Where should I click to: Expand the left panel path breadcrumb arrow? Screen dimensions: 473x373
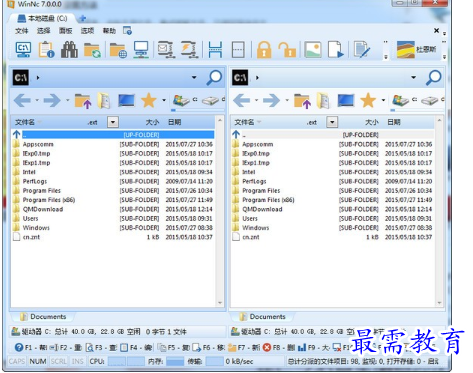pos(38,78)
